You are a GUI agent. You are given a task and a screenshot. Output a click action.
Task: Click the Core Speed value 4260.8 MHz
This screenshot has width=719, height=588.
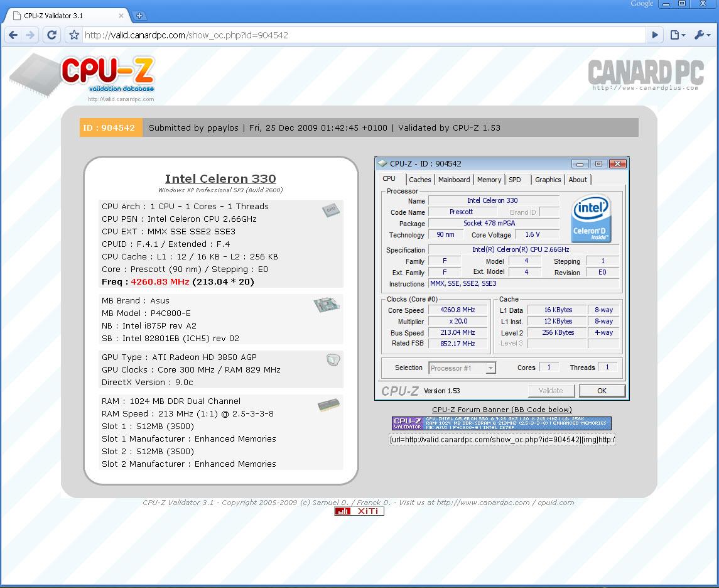click(x=458, y=310)
